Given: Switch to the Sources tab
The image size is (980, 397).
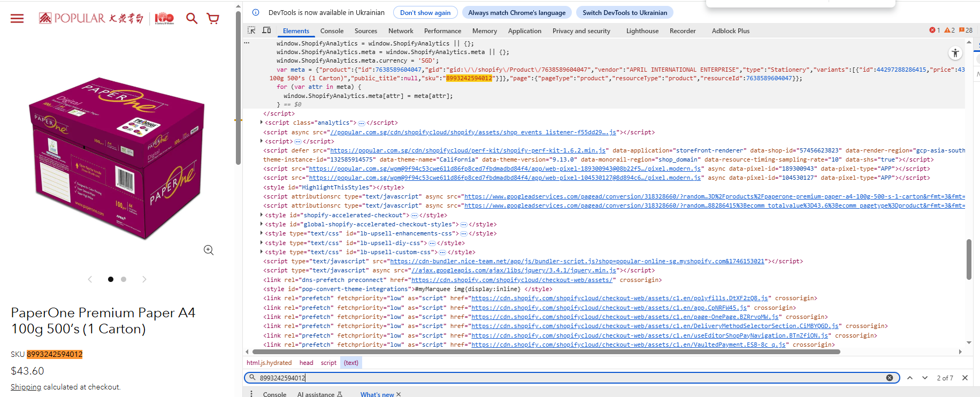Looking at the screenshot, I should point(366,31).
